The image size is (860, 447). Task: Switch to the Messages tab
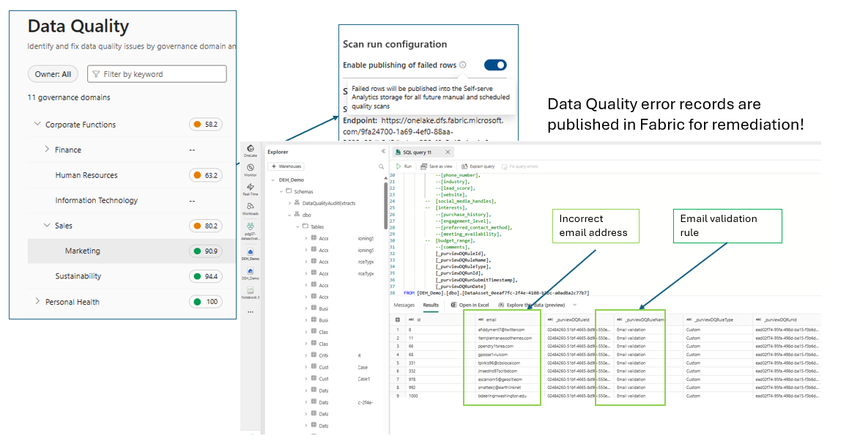coord(404,305)
